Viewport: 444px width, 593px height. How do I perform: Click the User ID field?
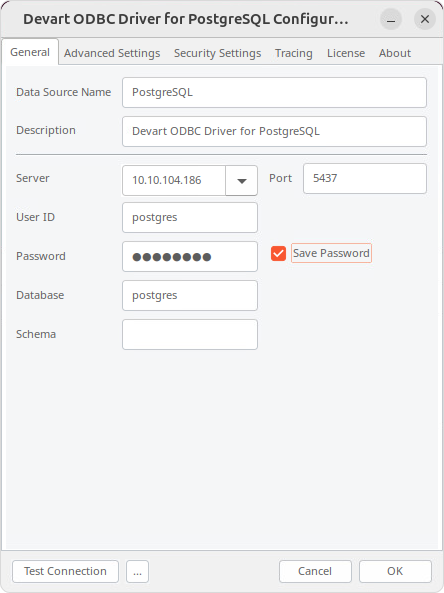coord(190,217)
